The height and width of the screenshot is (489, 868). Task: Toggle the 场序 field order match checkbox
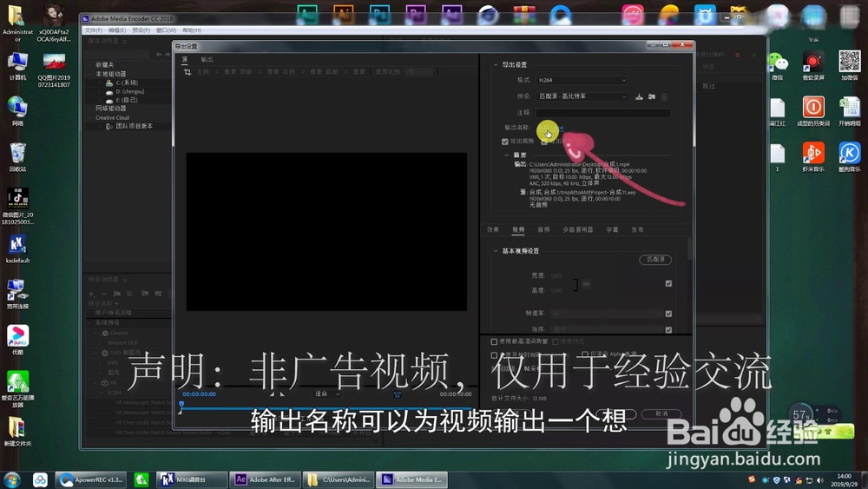tap(668, 330)
